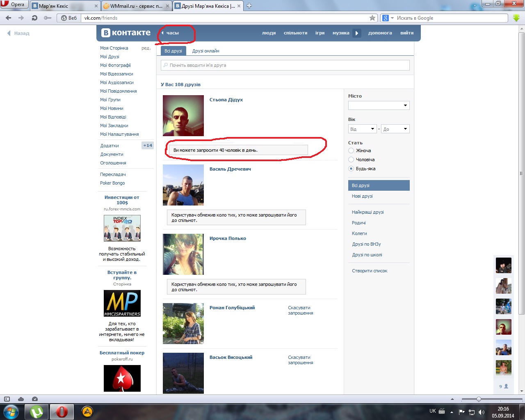Open Мої Налаштування in the sidebar

119,134
